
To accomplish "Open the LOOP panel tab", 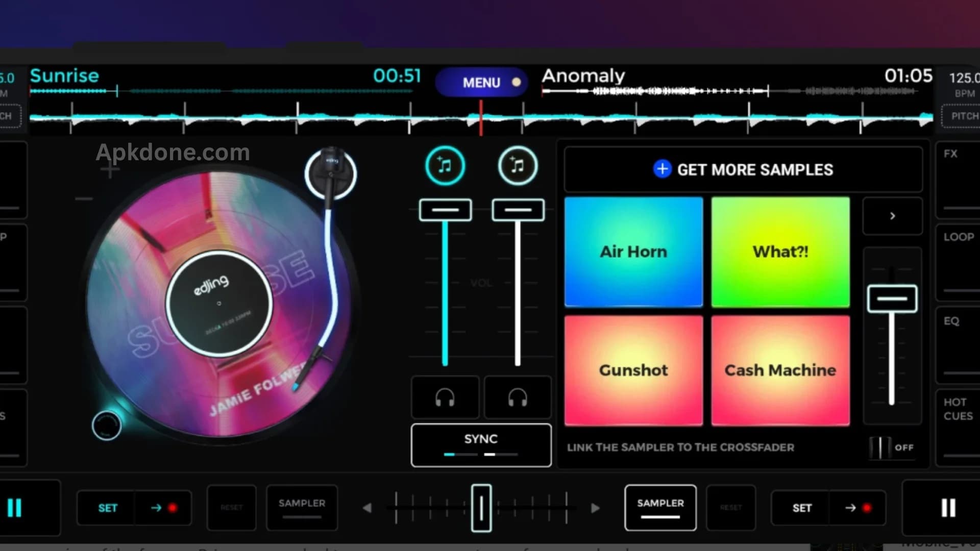I will pos(958,263).
